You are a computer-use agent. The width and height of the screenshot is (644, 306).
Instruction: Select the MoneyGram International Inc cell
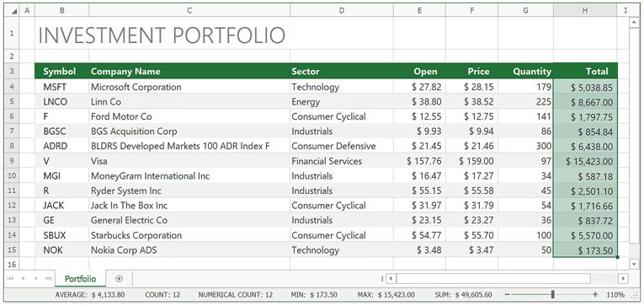[189, 175]
